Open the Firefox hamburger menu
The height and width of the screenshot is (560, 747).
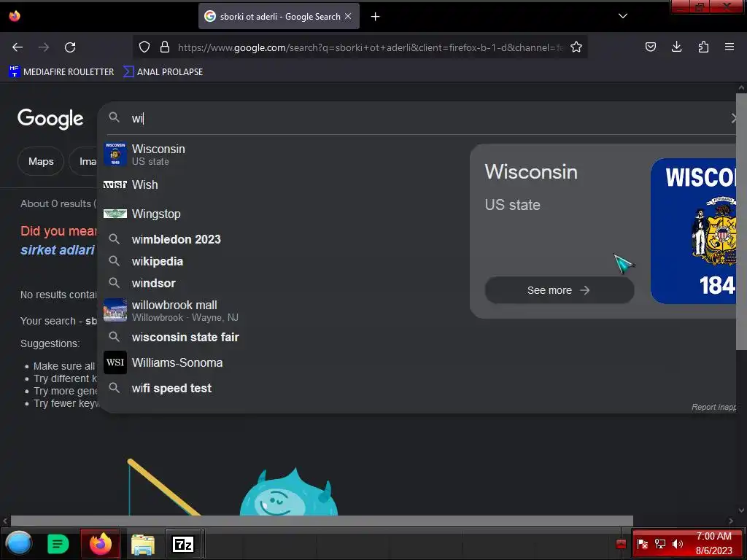[729, 47]
